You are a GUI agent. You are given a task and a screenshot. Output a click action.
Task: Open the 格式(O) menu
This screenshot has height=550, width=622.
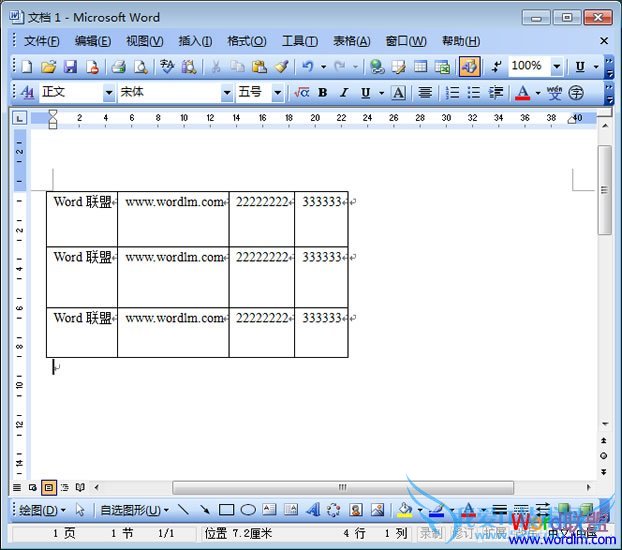pos(247,41)
